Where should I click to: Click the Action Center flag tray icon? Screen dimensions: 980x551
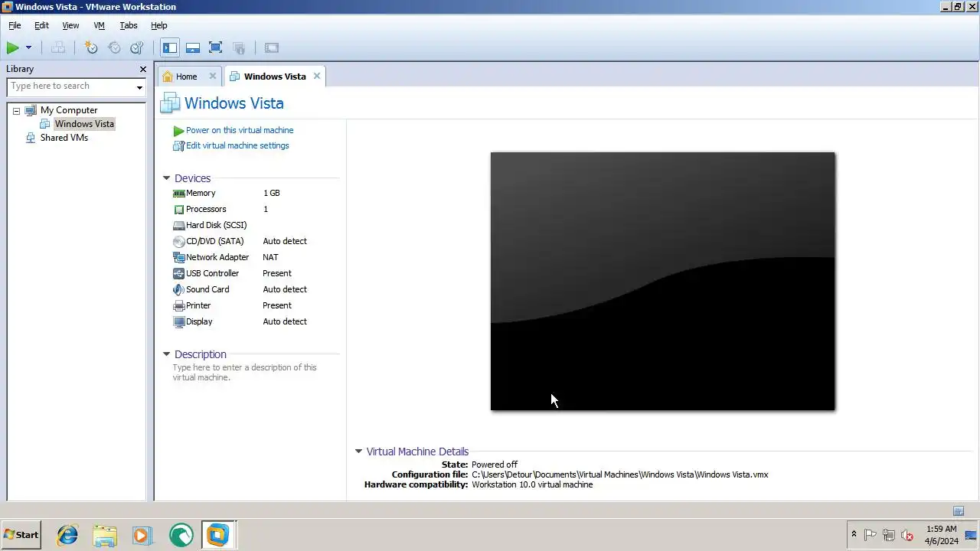click(x=871, y=536)
